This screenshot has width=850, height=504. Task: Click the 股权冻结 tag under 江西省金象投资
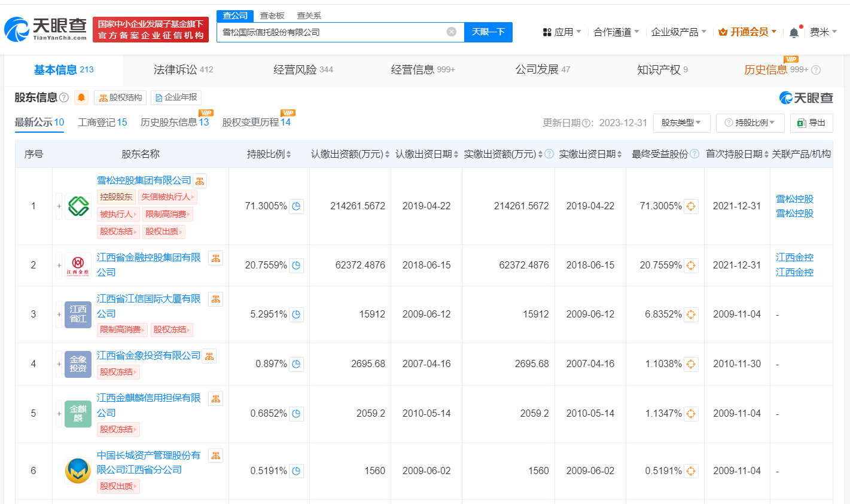118,372
